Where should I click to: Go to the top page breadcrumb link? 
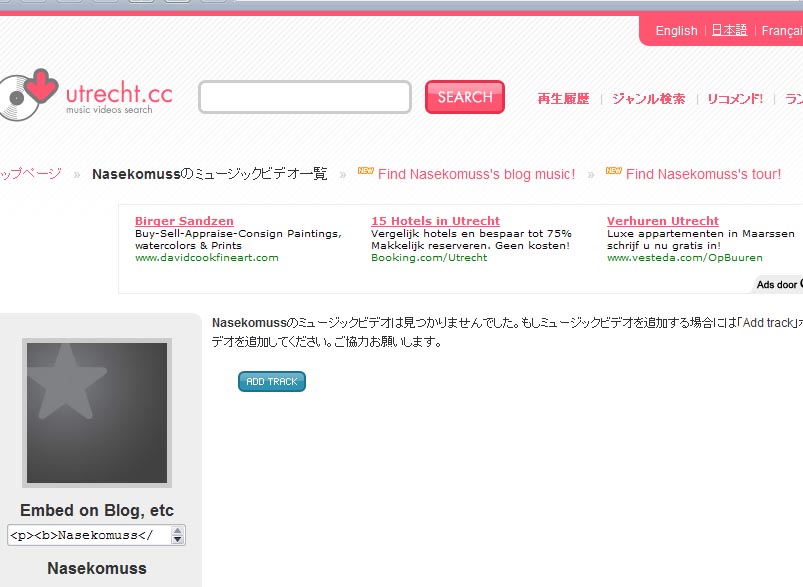point(31,174)
